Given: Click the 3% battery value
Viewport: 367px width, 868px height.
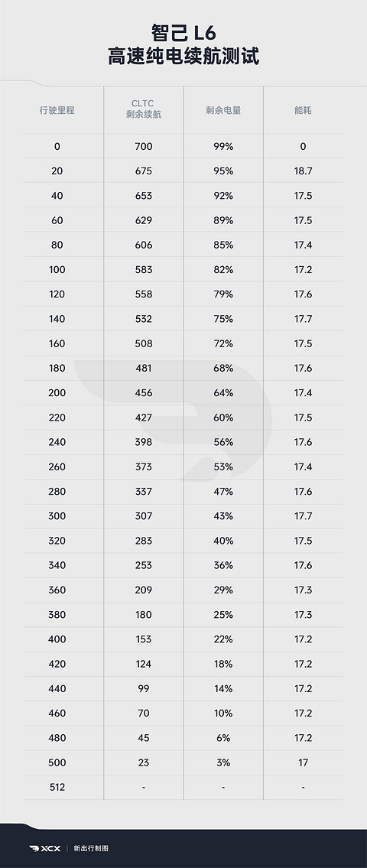Looking at the screenshot, I should (223, 762).
